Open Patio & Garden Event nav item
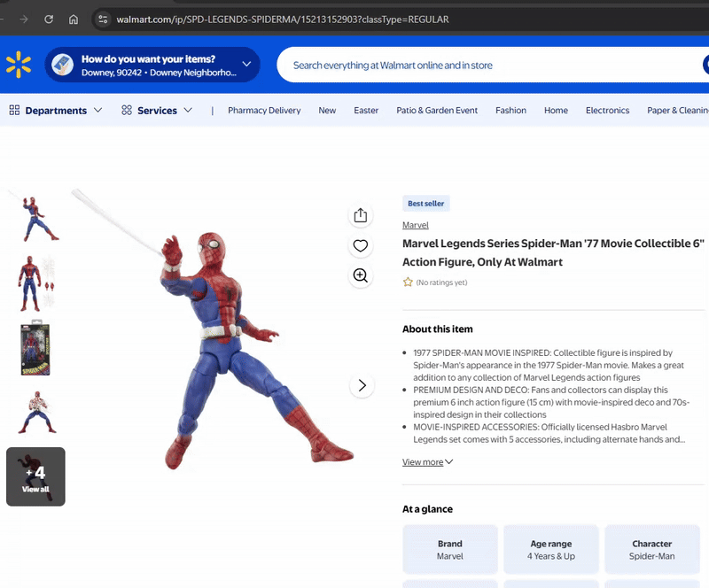The width and height of the screenshot is (709, 588). tap(437, 111)
